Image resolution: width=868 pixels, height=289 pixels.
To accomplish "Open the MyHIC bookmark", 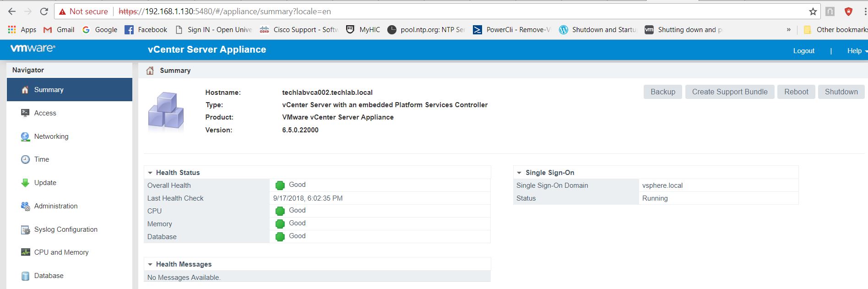I will (x=363, y=30).
